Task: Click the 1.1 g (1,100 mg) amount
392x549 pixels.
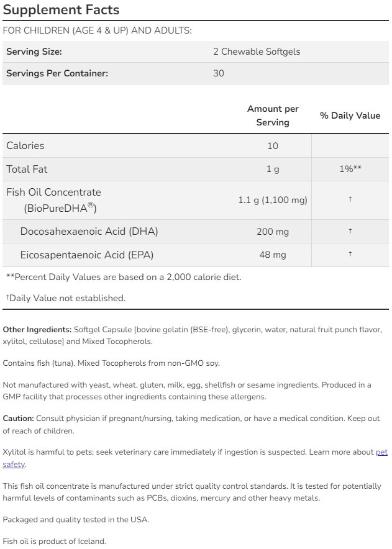Action: (273, 200)
